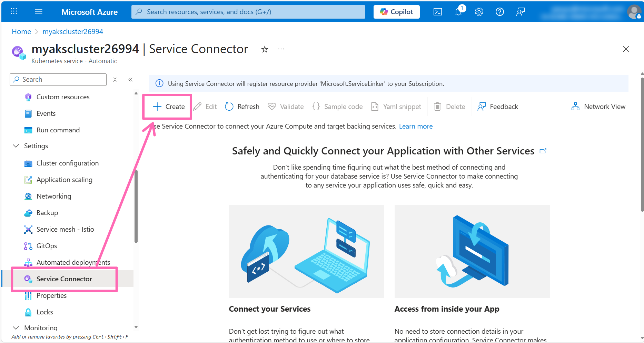Go to Home breadcrumb link

[21, 32]
